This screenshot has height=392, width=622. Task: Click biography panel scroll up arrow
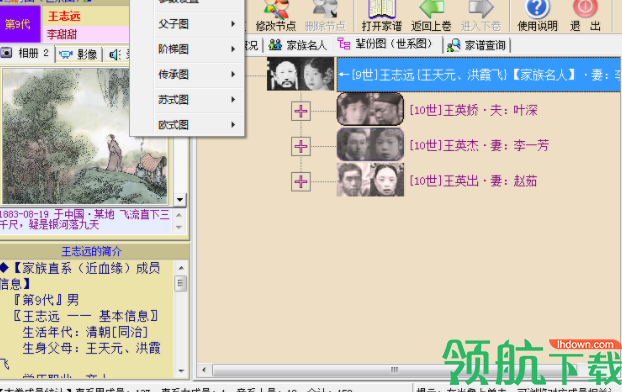pos(181,268)
